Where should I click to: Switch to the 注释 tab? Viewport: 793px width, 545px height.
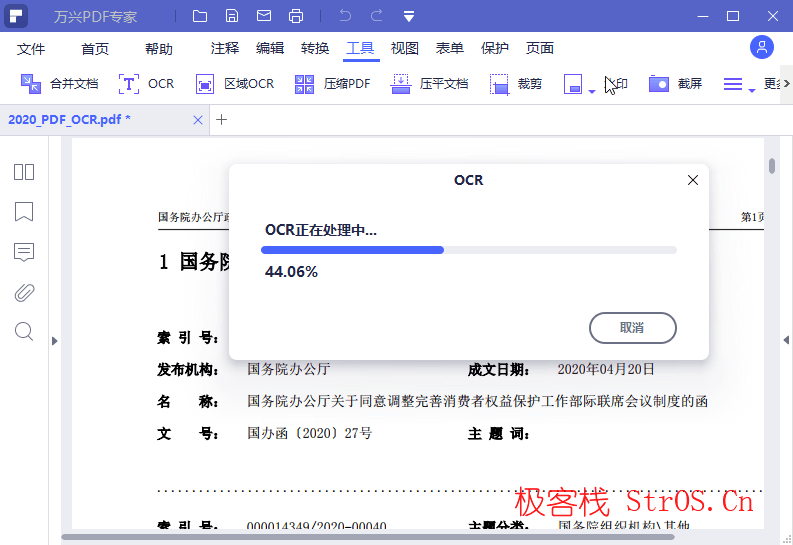click(x=225, y=48)
